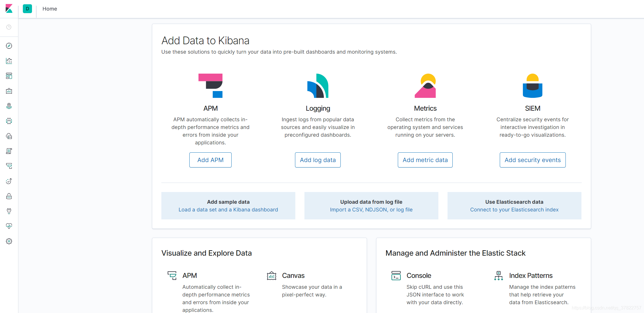The height and width of the screenshot is (313, 644).
Task: Click Import a CSV, NDJSON, or log file
Action: [x=371, y=210]
